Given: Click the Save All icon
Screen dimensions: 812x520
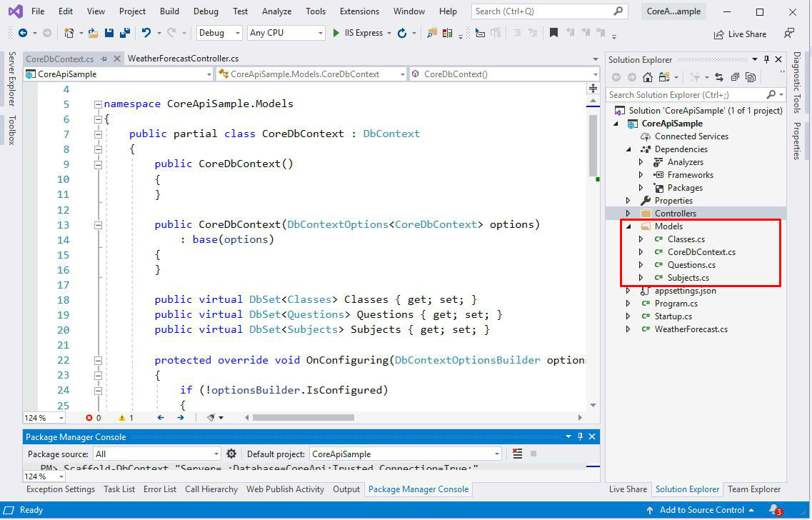Looking at the screenshot, I should pos(125,33).
